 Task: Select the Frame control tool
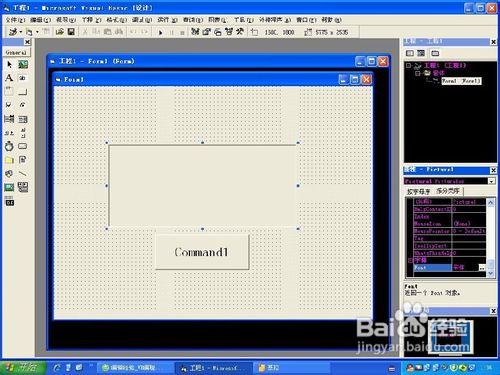click(9, 91)
